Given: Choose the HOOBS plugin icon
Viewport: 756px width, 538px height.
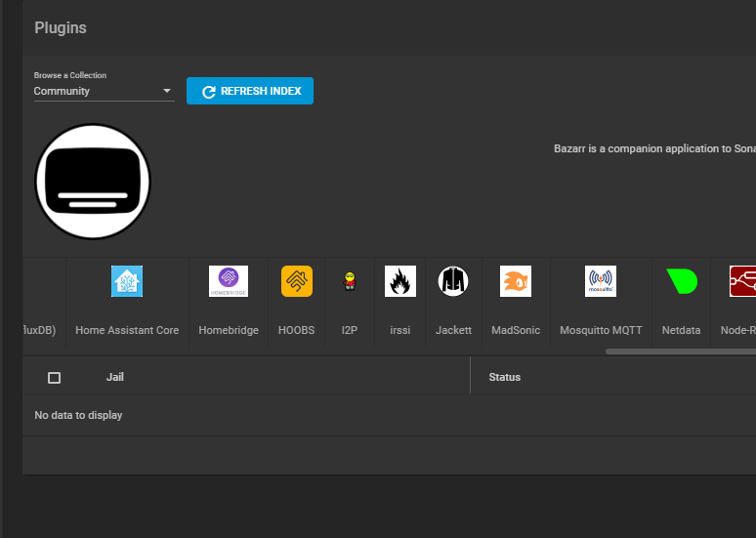Looking at the screenshot, I should pyautogui.click(x=297, y=281).
